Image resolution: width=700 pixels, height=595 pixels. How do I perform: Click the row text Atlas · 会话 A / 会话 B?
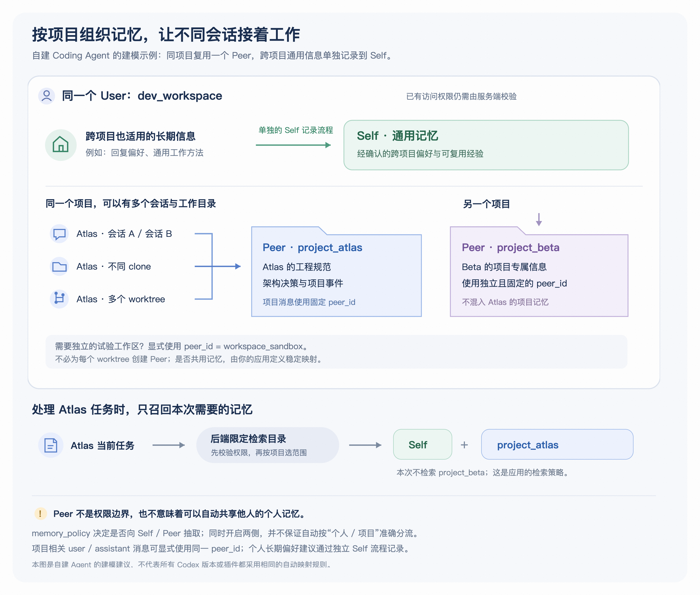click(x=124, y=234)
